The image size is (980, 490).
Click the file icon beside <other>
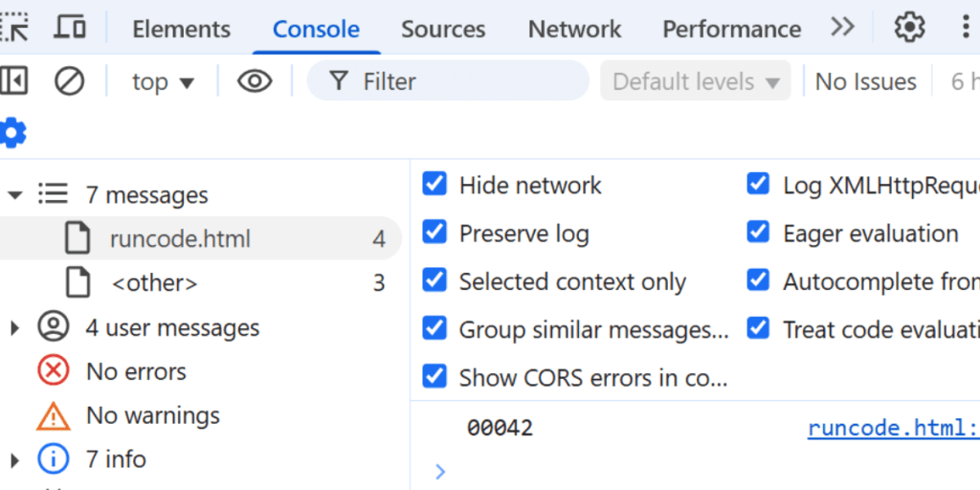pos(78,283)
